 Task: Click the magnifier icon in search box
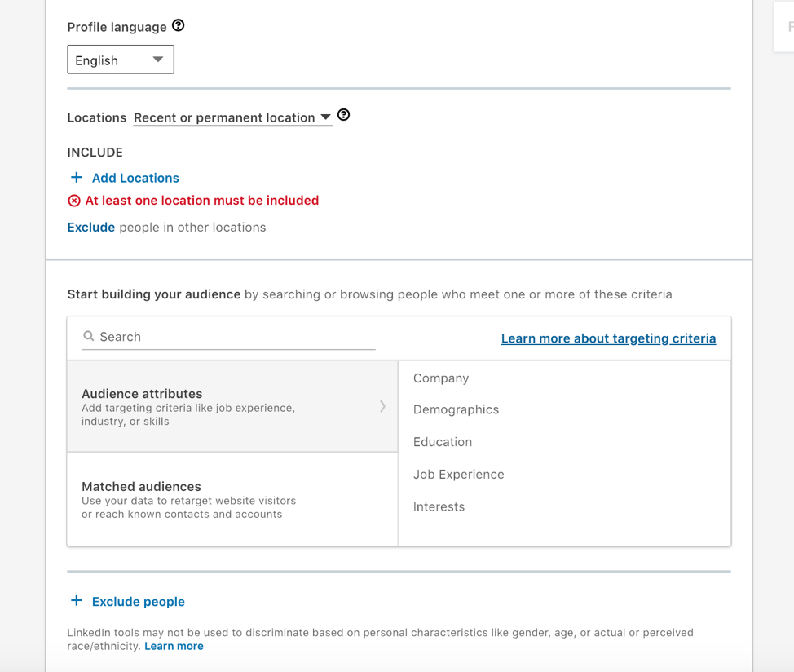89,336
